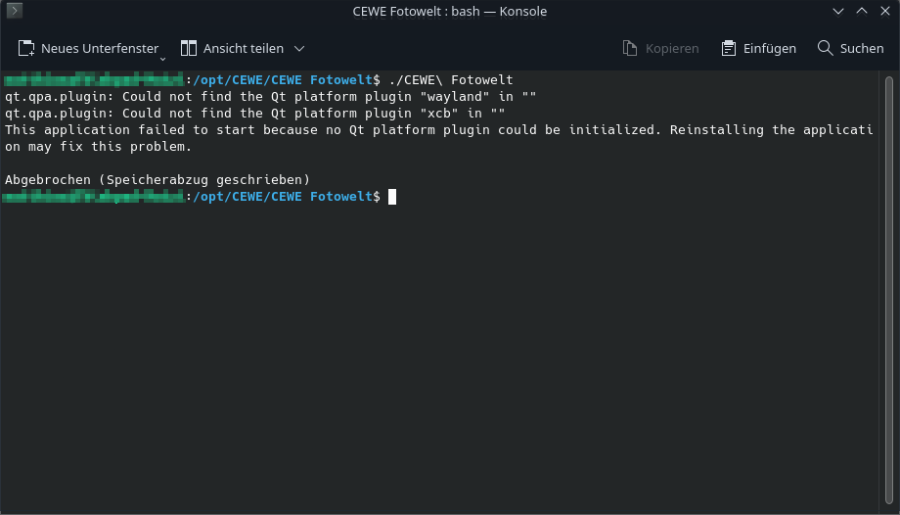This screenshot has width=900, height=515.
Task: Click the Ansicht teilen split-view icon
Action: click(188, 48)
